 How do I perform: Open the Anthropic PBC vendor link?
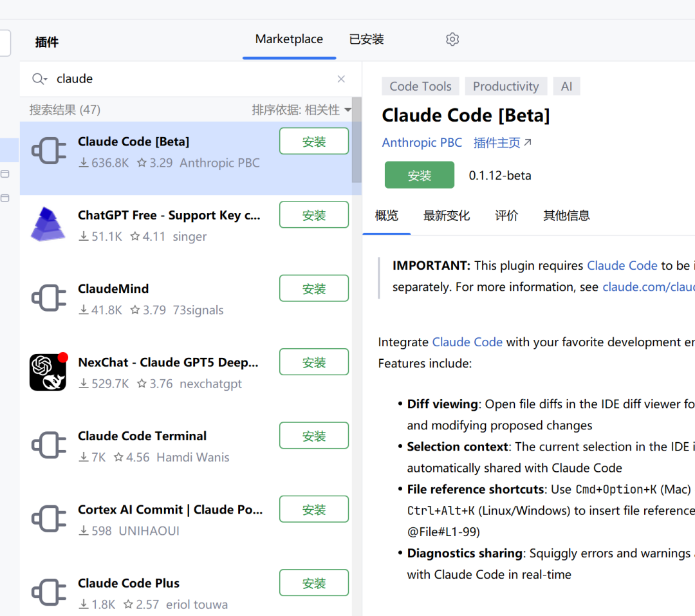click(422, 142)
